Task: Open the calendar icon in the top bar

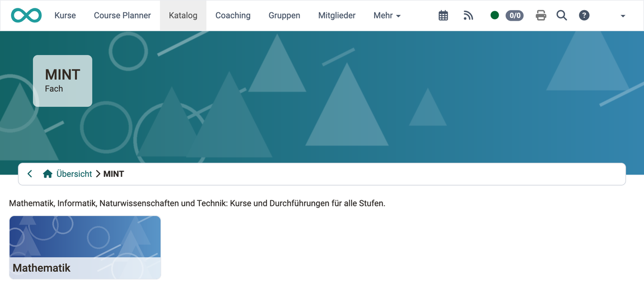Action: (x=443, y=16)
